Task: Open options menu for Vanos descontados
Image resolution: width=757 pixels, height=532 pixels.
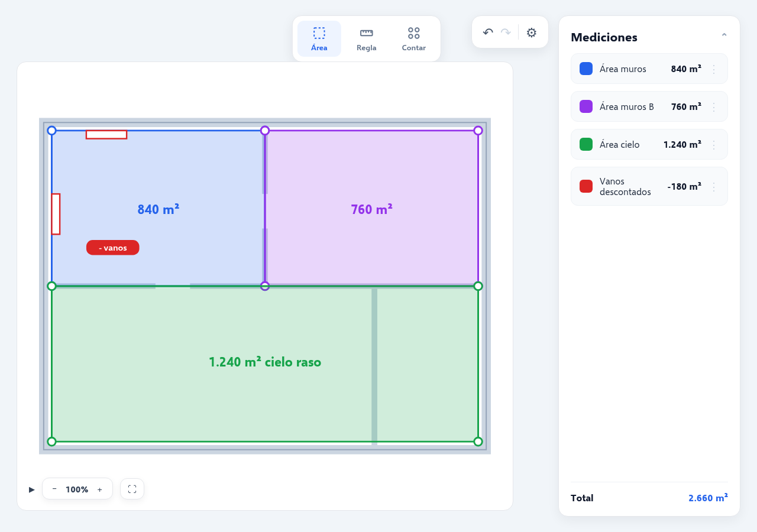Action: tap(714, 187)
